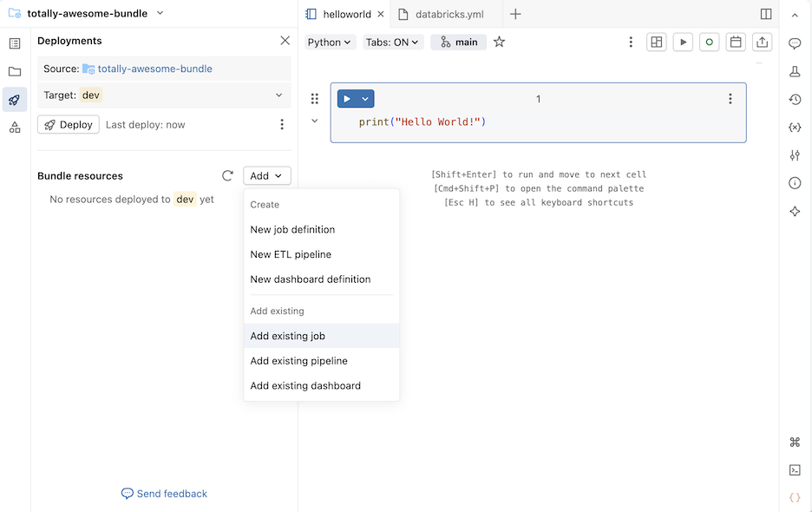Click the Deploy button
812x512 pixels.
pyautogui.click(x=68, y=124)
